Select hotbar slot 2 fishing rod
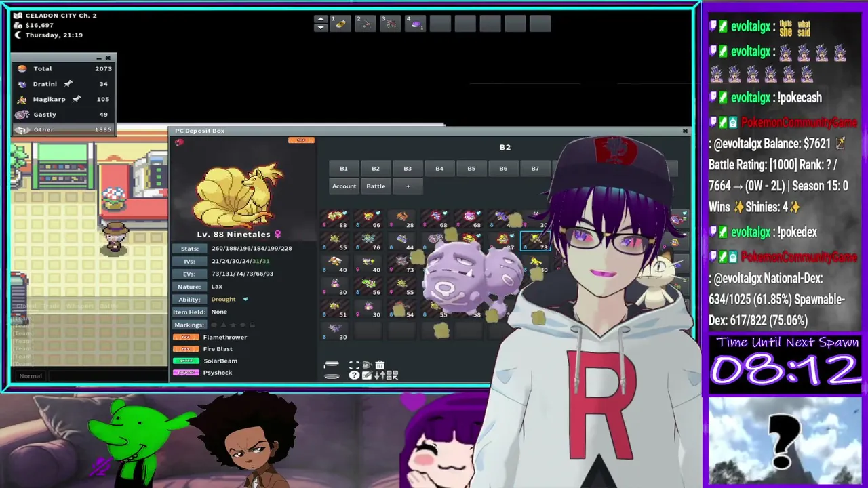The width and height of the screenshot is (868, 488). point(365,24)
